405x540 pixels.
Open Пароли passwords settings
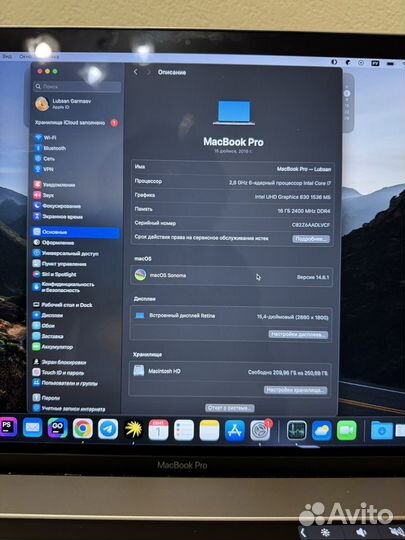coord(46,398)
